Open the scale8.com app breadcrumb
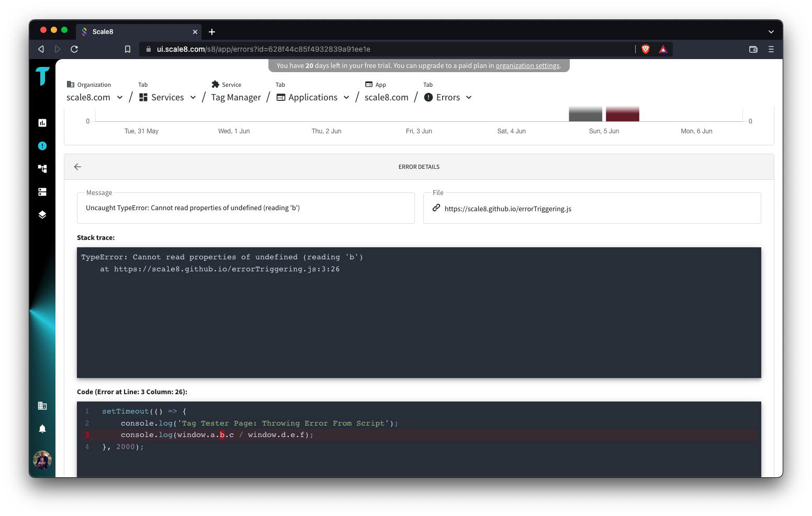812x516 pixels. pos(387,98)
